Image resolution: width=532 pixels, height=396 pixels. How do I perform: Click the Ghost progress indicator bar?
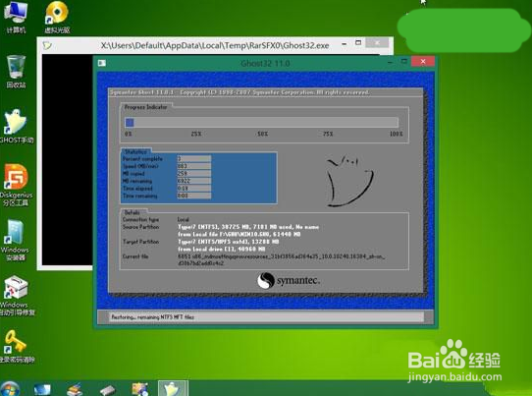(x=261, y=122)
